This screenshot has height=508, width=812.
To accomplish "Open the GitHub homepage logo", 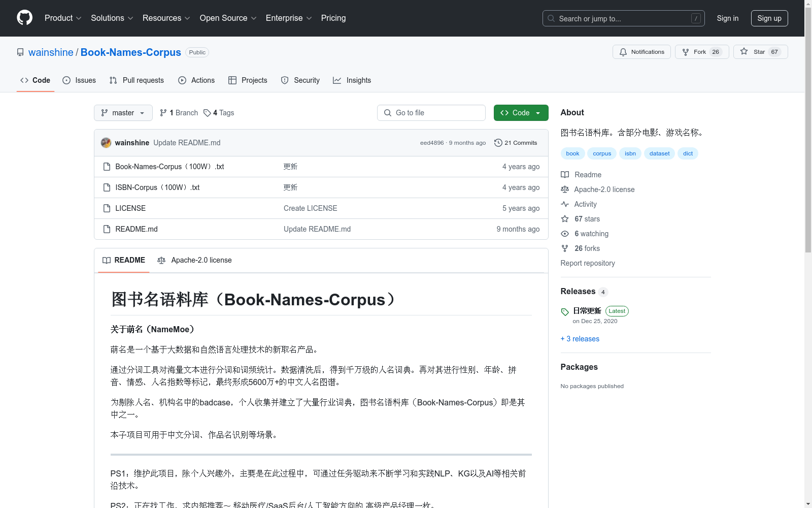I will tap(24, 18).
